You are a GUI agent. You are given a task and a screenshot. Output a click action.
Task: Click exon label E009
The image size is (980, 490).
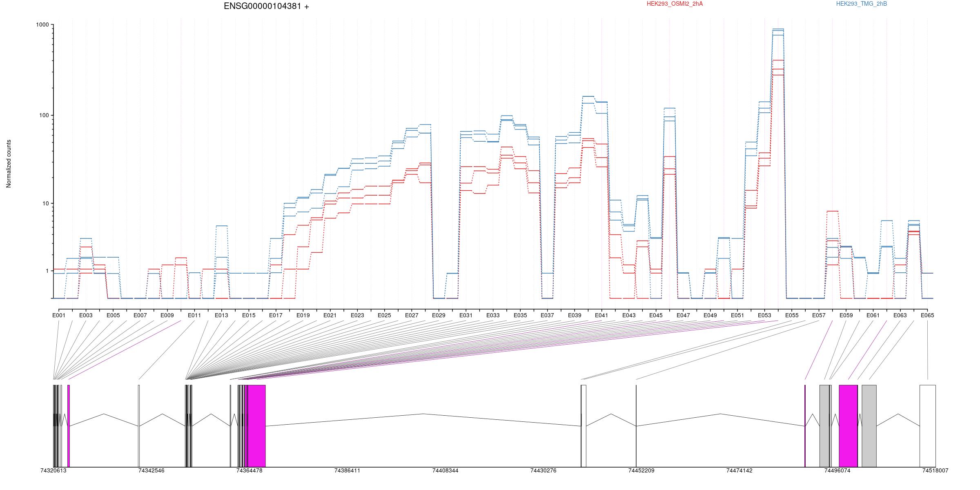pos(167,315)
